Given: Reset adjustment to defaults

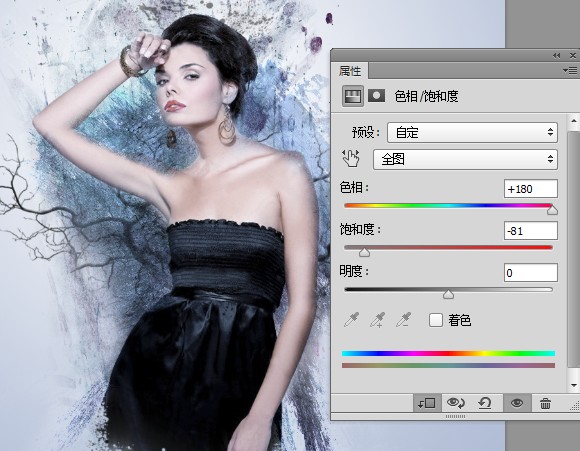Looking at the screenshot, I should click(485, 403).
